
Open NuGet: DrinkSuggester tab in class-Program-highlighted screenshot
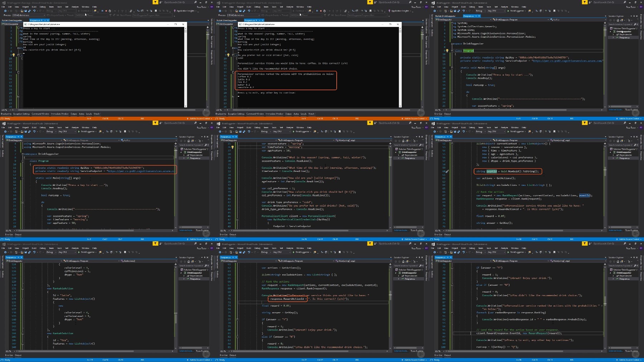pyautogui.click(x=445, y=16)
